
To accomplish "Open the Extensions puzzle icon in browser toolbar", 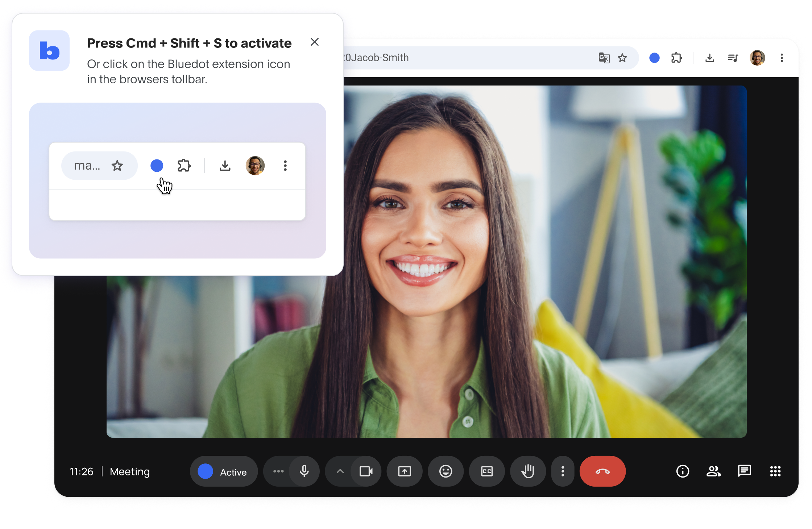I will point(676,58).
